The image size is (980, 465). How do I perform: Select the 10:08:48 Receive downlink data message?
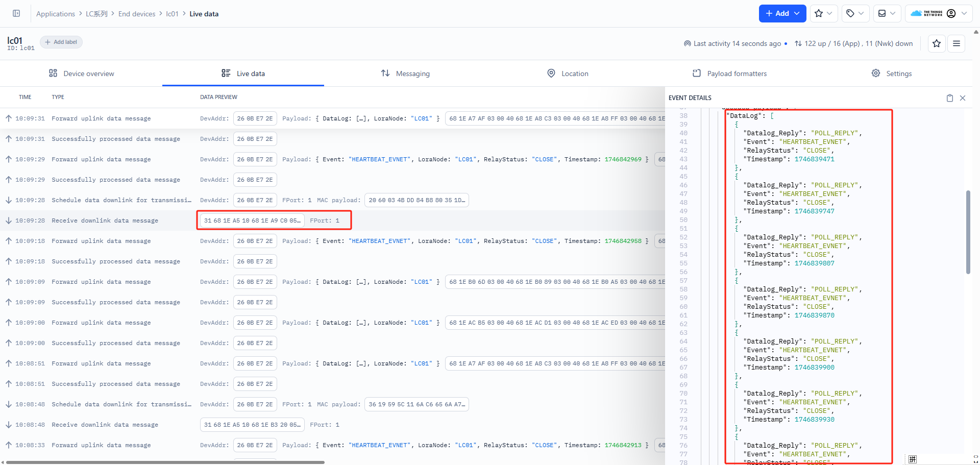[332, 425]
